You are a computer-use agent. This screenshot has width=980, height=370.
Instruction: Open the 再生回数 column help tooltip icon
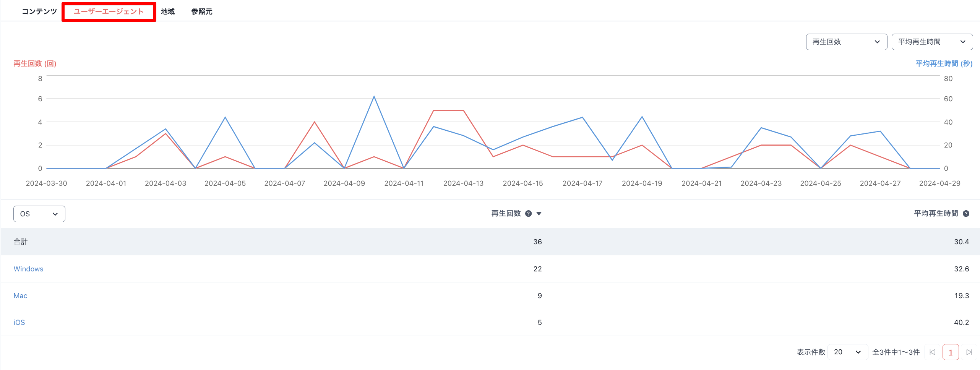coord(528,214)
